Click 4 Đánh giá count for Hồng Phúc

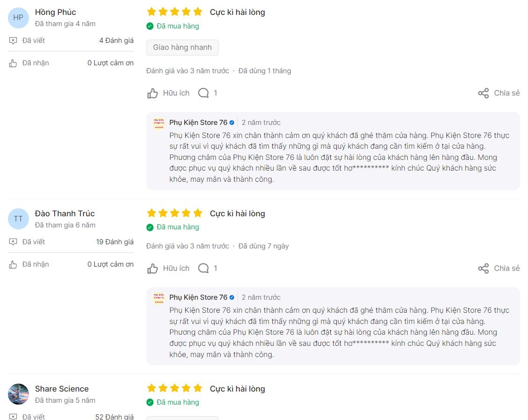tap(116, 41)
